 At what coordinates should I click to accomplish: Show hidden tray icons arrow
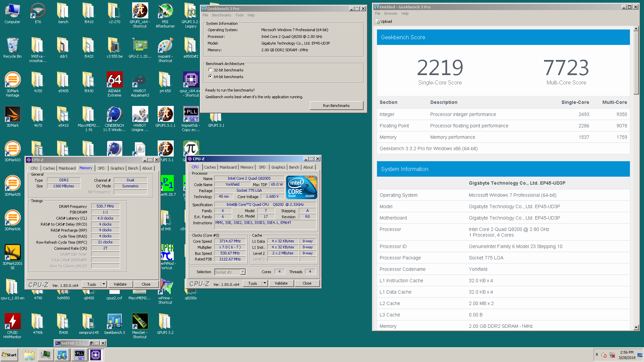597,355
